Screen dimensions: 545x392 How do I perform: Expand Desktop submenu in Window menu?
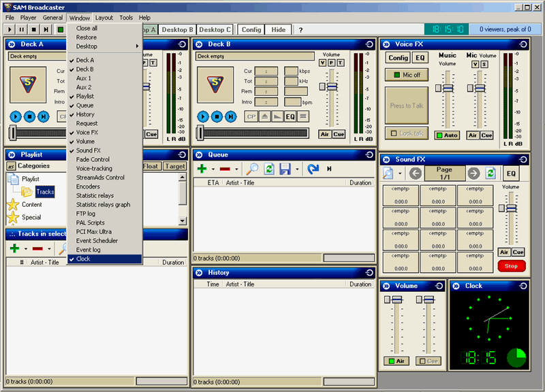(105, 46)
